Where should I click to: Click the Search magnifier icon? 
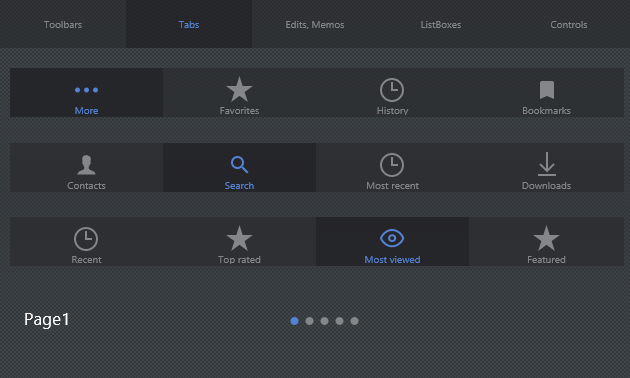tap(239, 165)
